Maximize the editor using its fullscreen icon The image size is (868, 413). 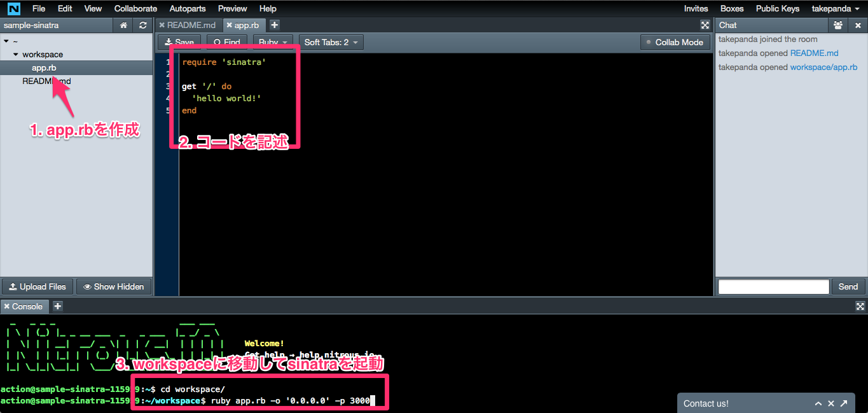coord(705,25)
